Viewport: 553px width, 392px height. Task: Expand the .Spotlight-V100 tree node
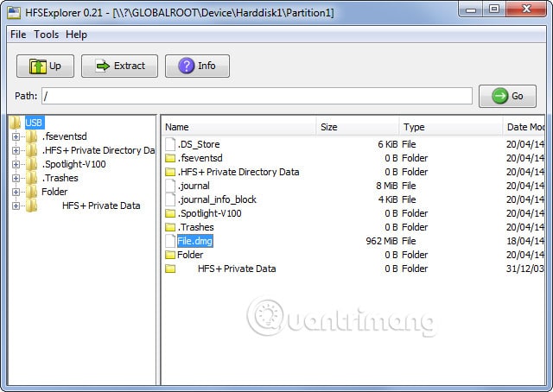(x=16, y=164)
